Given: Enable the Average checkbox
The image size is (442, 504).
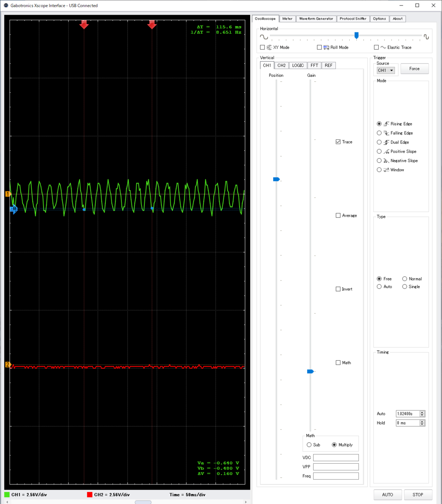Looking at the screenshot, I should pyautogui.click(x=338, y=215).
